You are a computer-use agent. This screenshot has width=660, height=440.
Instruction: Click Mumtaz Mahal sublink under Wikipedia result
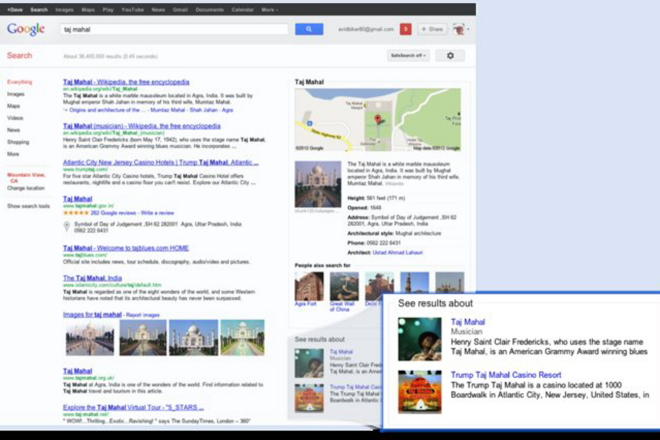coord(168,110)
